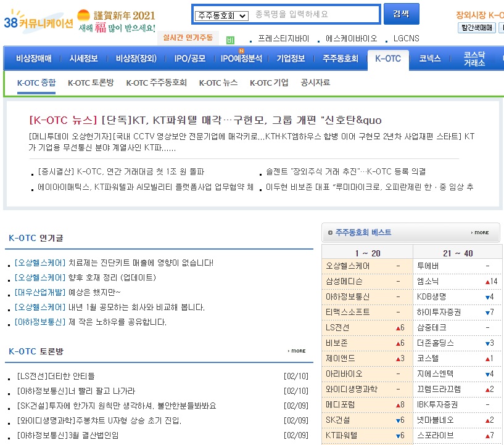The width and height of the screenshot is (504, 445).
Task: Open news: K-OTC 연간 거래대금 첫 1조 원 돌파
Action: tap(121, 171)
